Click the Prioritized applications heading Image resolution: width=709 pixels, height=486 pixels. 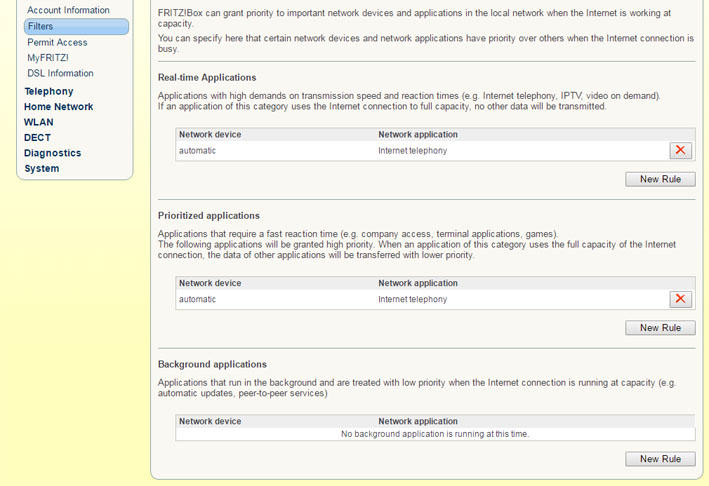tap(209, 216)
